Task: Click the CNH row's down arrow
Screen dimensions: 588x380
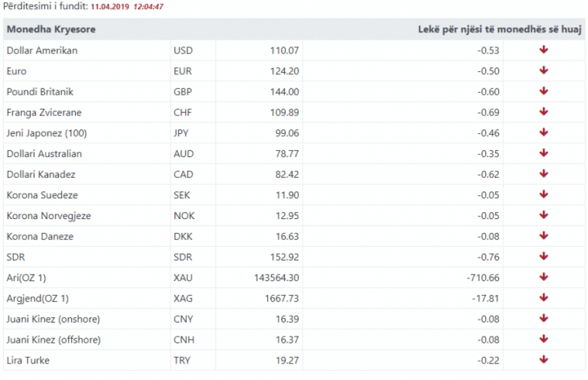Action: 544,339
